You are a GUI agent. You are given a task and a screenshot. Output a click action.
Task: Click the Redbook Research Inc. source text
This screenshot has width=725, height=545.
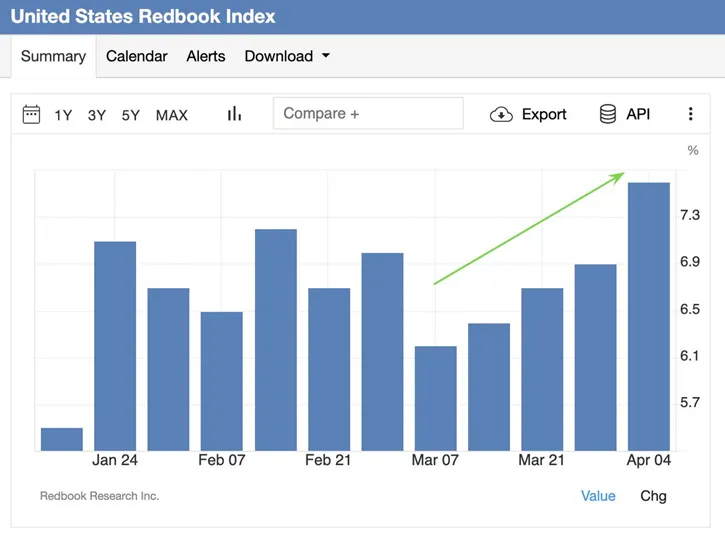click(99, 496)
